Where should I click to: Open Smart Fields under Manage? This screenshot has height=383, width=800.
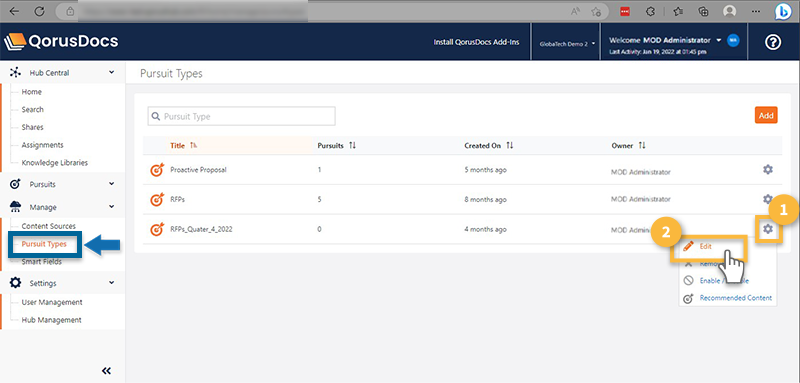tap(41, 262)
